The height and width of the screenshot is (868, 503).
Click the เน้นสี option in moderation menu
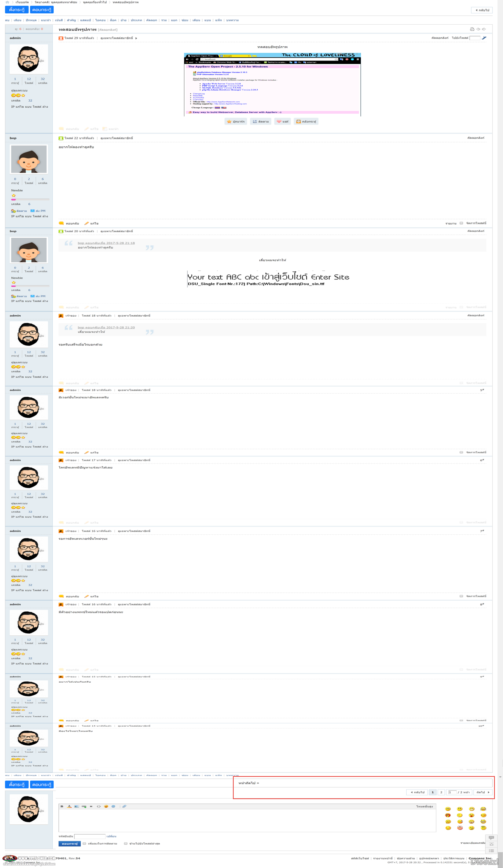coord(59,20)
